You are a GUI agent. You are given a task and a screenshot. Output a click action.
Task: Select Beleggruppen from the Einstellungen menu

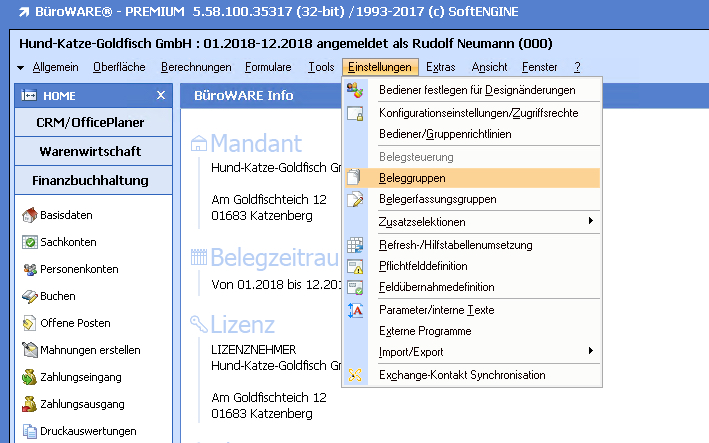coord(412,178)
